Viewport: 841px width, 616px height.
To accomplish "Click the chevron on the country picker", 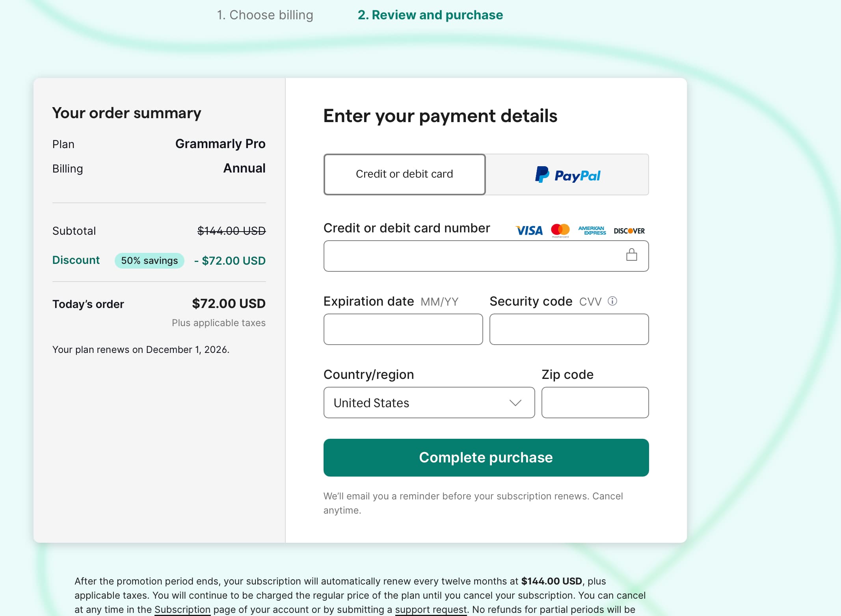I will [515, 403].
